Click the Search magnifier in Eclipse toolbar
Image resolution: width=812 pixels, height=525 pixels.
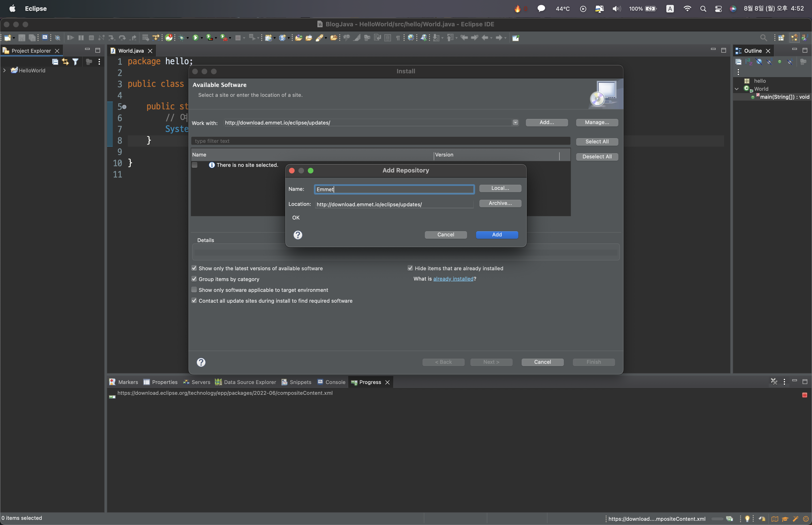pyautogui.click(x=763, y=38)
